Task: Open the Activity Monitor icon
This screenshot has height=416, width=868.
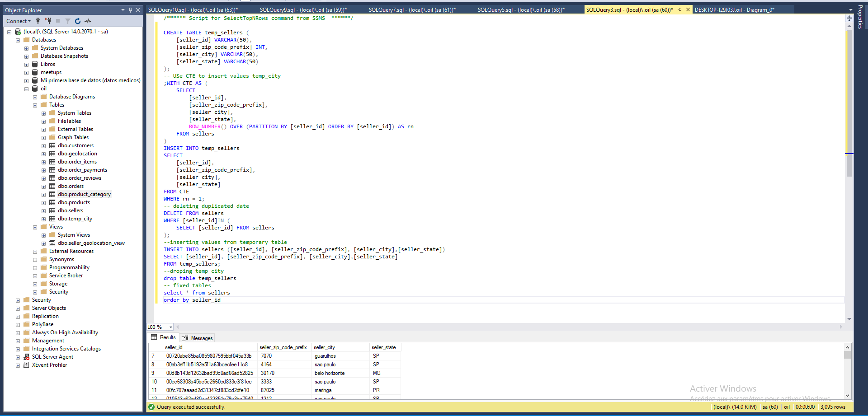Action: click(x=88, y=21)
